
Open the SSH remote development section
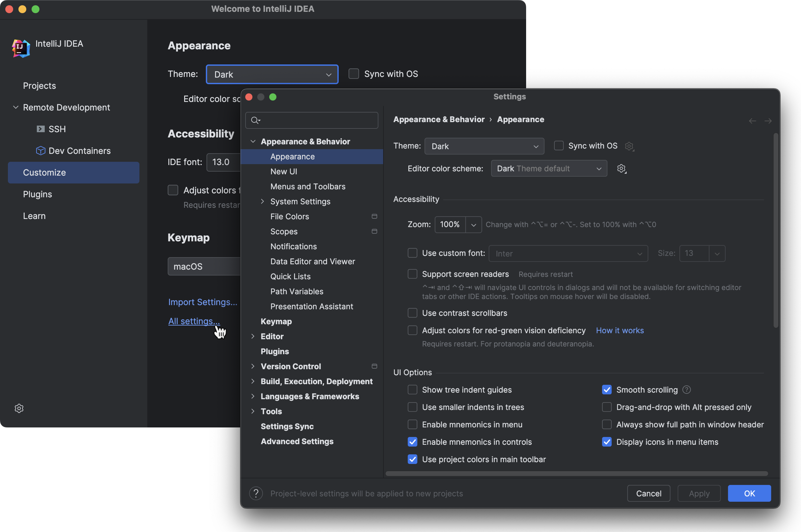(57, 129)
